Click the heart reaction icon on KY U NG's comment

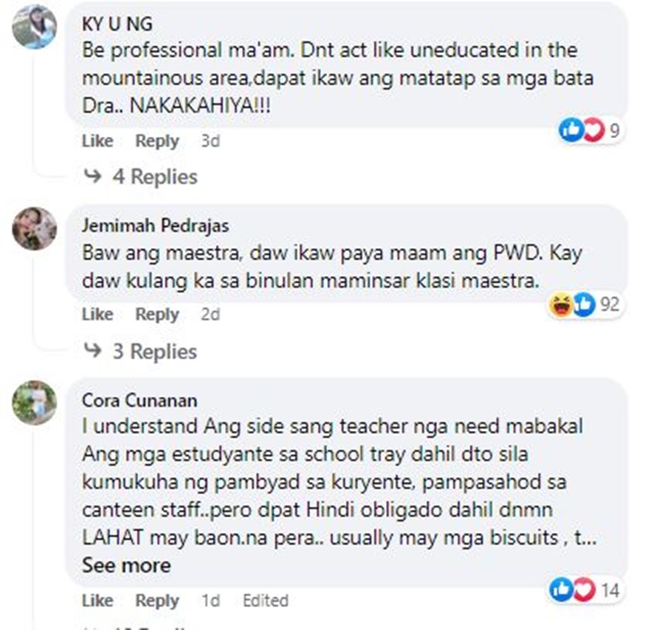click(594, 130)
